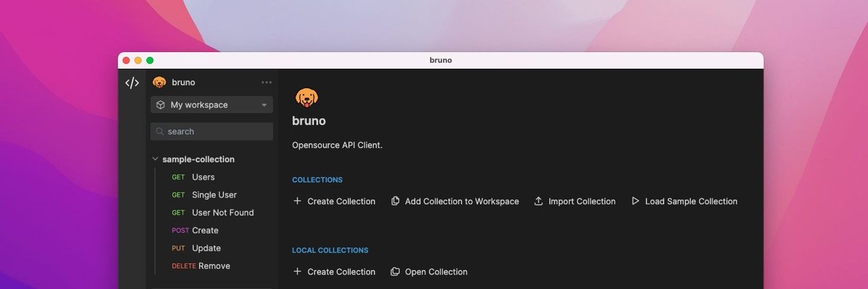The width and height of the screenshot is (868, 289).
Task: Click Create Collection under Collections
Action: point(341,201)
